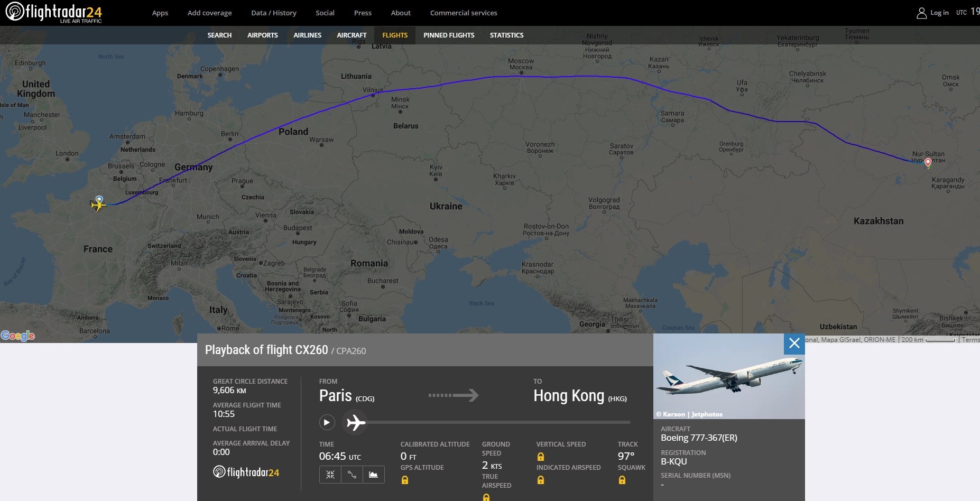The height and width of the screenshot is (501, 980).
Task: Collapse the playback panel with the shrink icon
Action: (x=330, y=475)
